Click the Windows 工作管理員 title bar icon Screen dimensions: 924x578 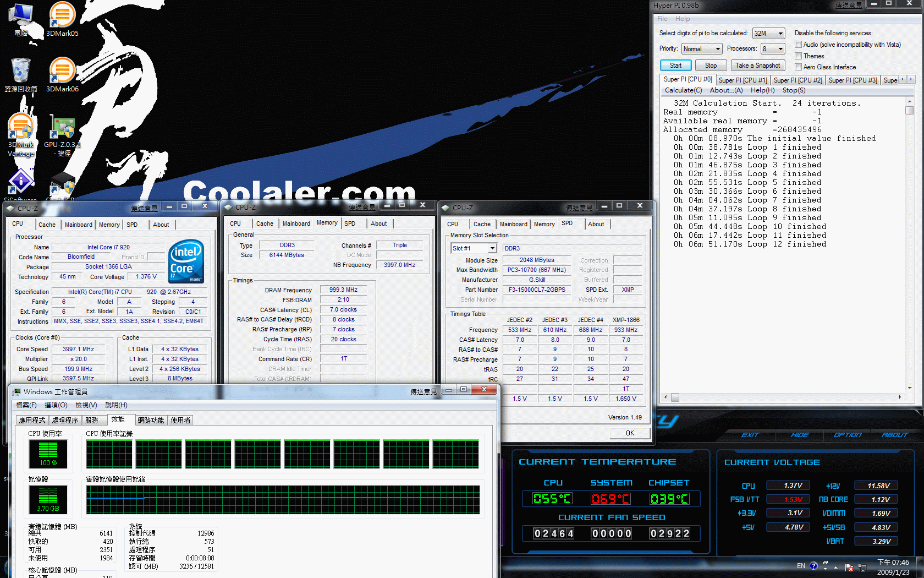17,391
